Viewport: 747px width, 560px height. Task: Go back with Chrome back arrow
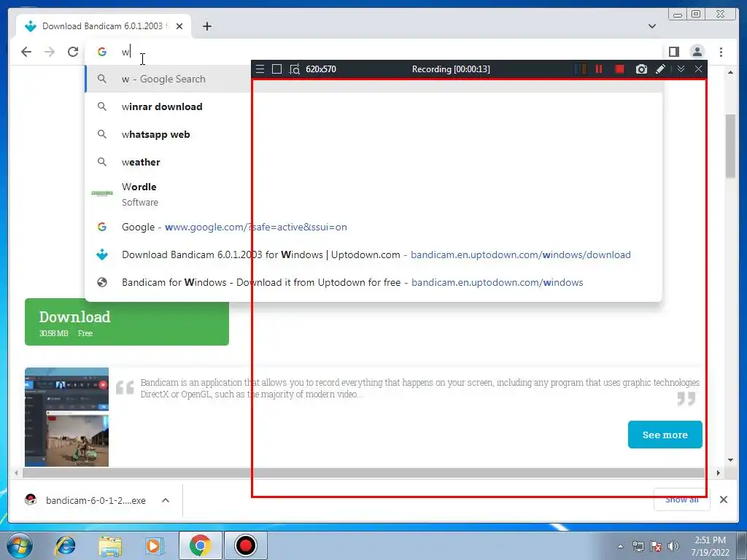point(26,52)
